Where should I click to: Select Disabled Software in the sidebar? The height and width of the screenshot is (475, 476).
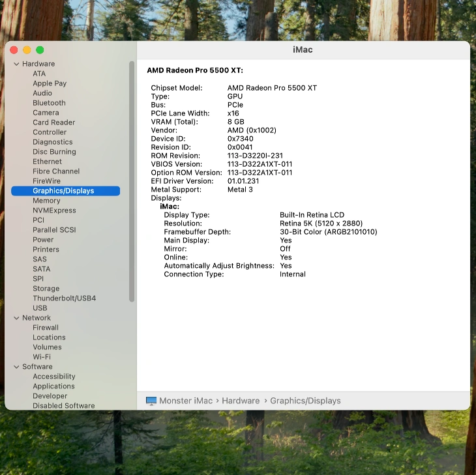click(x=63, y=406)
